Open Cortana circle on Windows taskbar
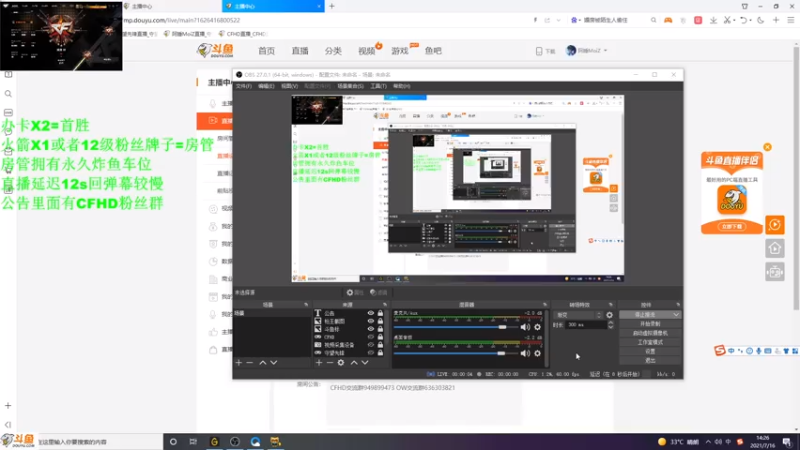 point(173,442)
